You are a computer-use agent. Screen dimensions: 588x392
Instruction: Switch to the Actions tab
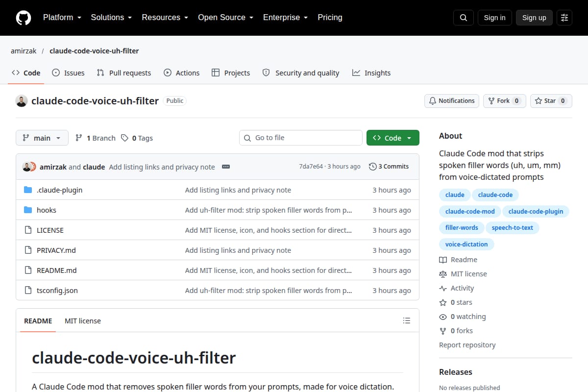pyautogui.click(x=182, y=73)
